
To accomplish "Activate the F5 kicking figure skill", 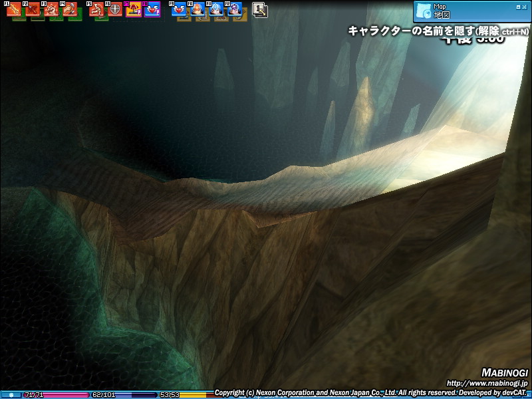I will (x=96, y=9).
